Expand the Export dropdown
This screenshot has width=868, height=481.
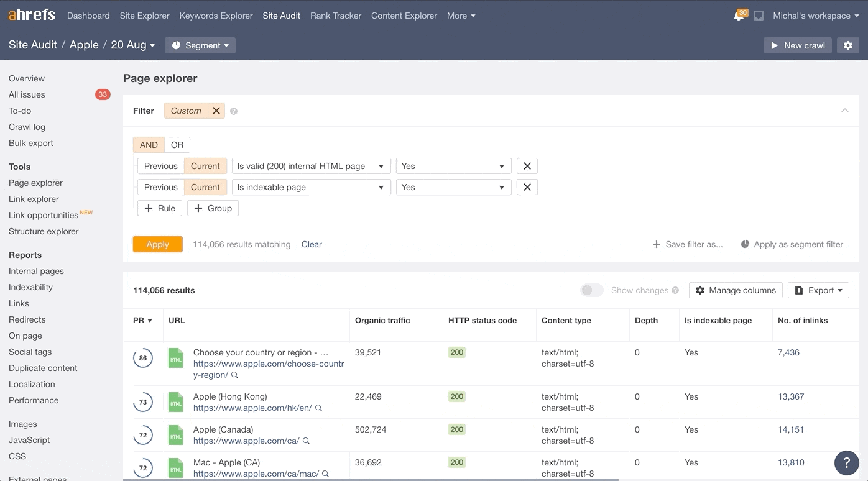click(818, 290)
